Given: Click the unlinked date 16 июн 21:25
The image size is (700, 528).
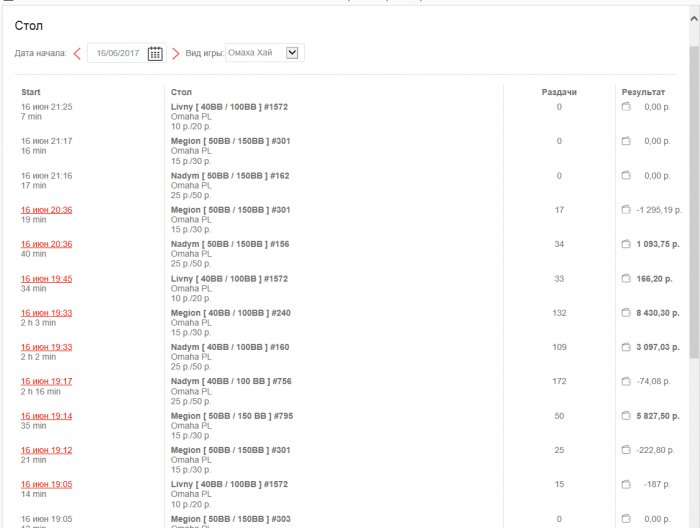Looking at the screenshot, I should (x=46, y=107).
